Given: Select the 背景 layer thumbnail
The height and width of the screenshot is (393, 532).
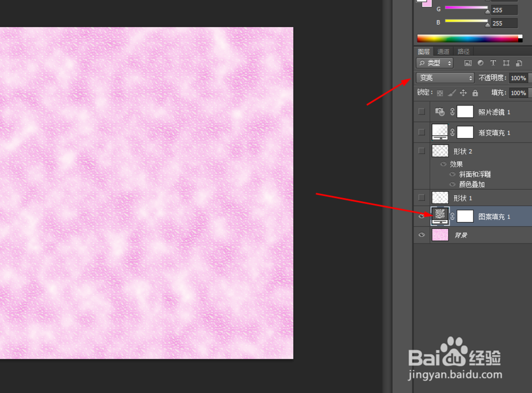Looking at the screenshot, I should (x=440, y=235).
